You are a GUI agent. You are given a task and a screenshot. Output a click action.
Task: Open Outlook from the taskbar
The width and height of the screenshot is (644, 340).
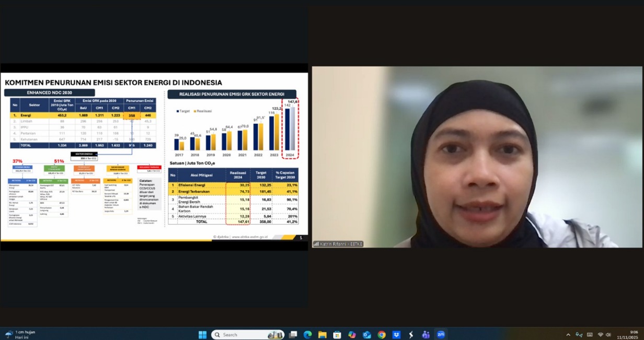click(366, 335)
